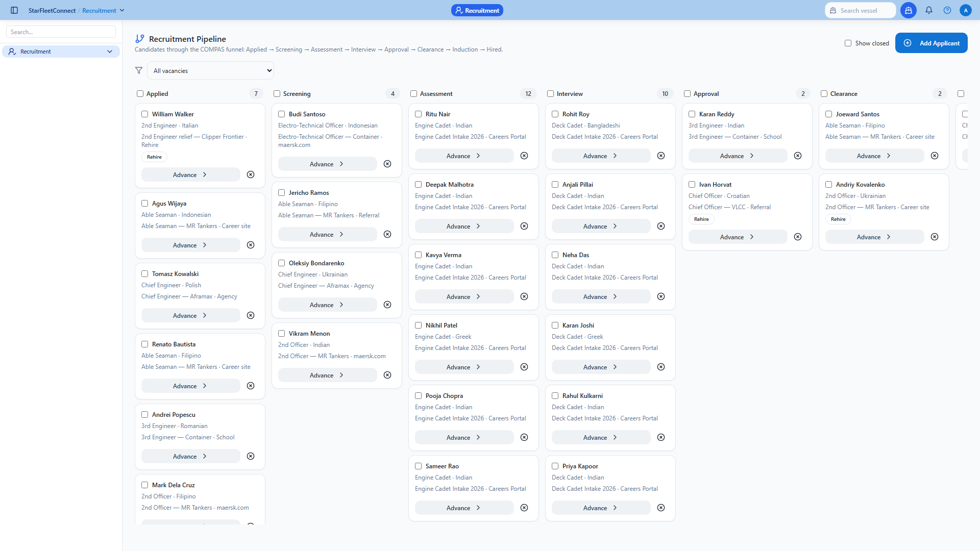This screenshot has height=551, width=980.
Task: Reject Andriy Kovalenko with the X icon
Action: click(x=935, y=237)
